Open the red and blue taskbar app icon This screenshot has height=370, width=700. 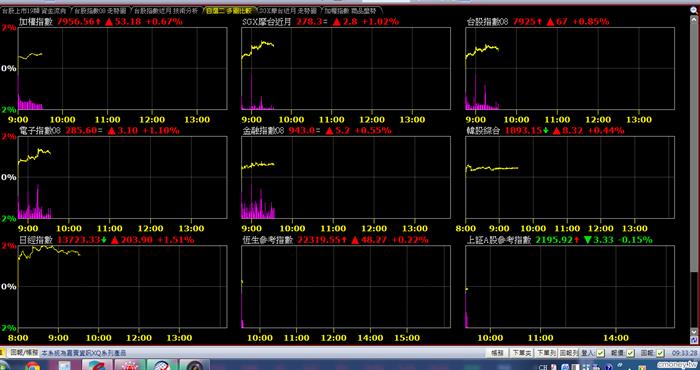tap(98, 365)
